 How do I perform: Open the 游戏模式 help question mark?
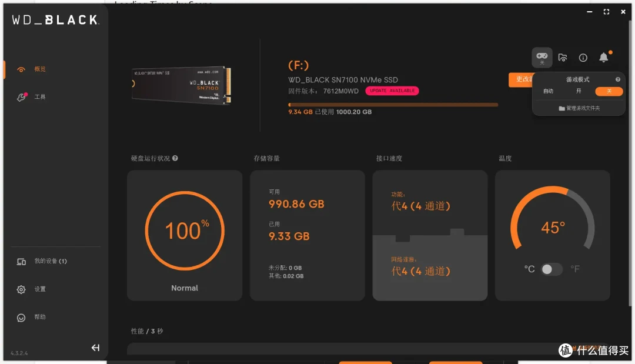click(x=617, y=79)
